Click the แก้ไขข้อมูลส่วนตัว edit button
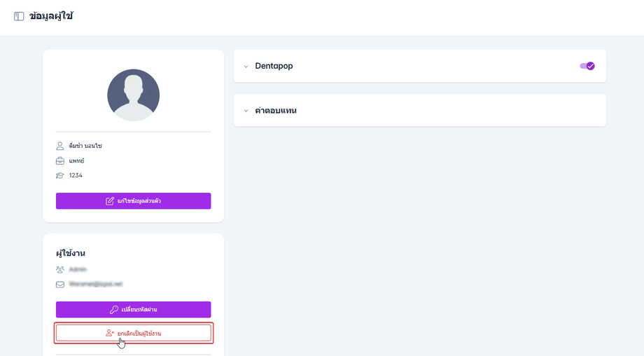The image size is (644, 356). click(x=134, y=201)
